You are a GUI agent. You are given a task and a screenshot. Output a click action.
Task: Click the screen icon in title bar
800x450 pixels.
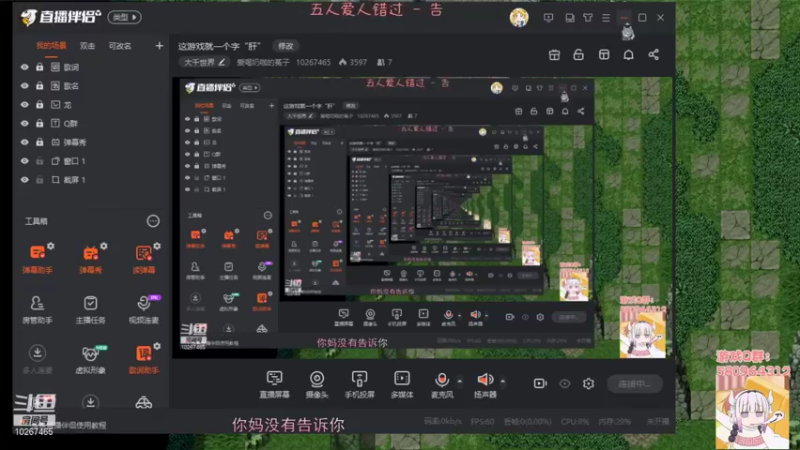click(548, 18)
